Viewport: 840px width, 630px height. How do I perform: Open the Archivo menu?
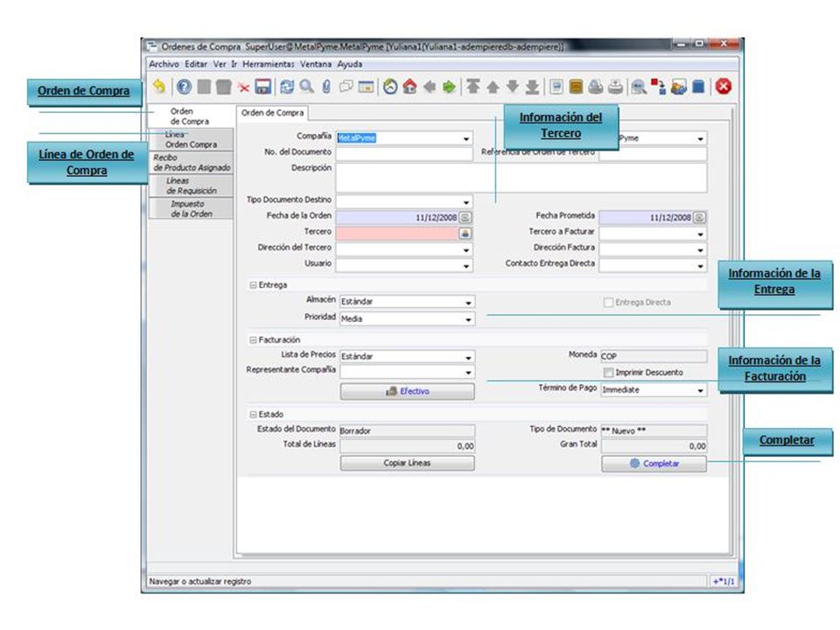pos(164,64)
